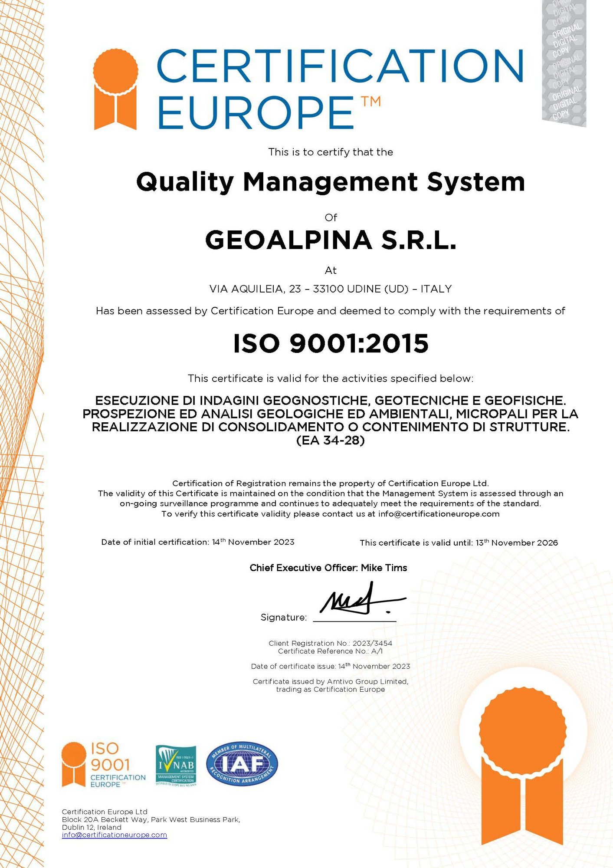The image size is (613, 868).
Task: Click the ISO 9001 Certification Europe badge
Action: 104,765
